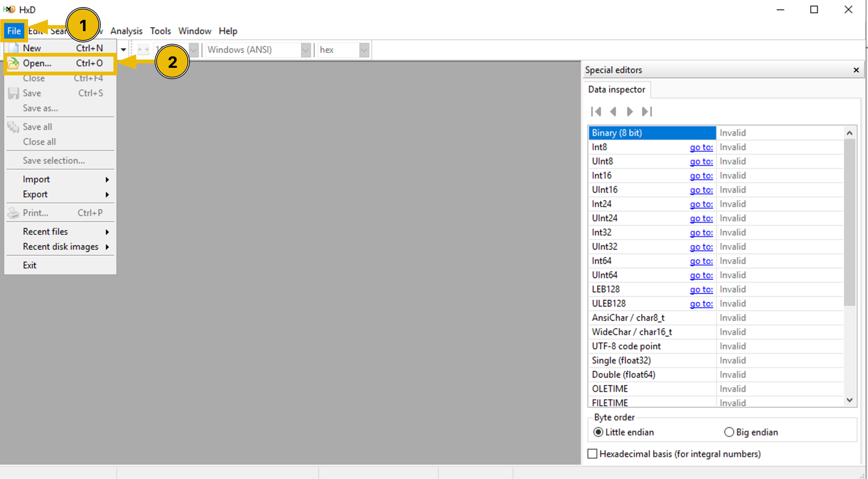Open the hex offset base dropdown
The image size is (868, 479).
click(x=364, y=50)
